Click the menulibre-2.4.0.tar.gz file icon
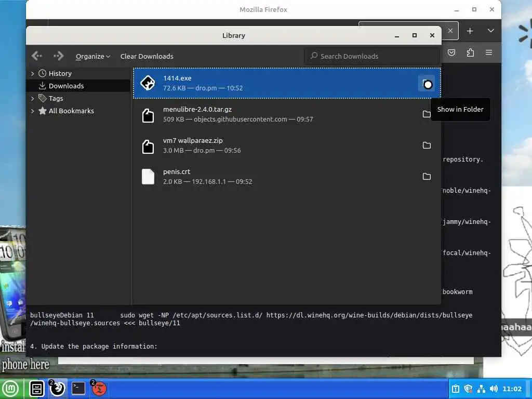This screenshot has height=399, width=532. click(148, 115)
